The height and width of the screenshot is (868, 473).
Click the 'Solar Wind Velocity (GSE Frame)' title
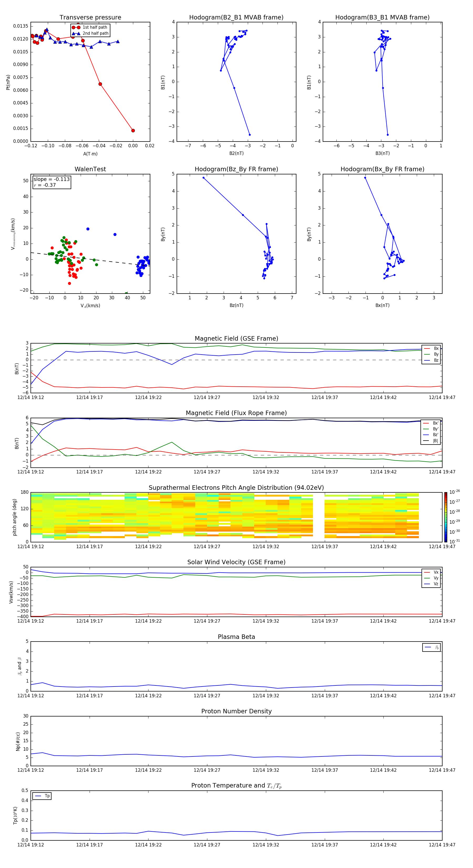(236, 562)
